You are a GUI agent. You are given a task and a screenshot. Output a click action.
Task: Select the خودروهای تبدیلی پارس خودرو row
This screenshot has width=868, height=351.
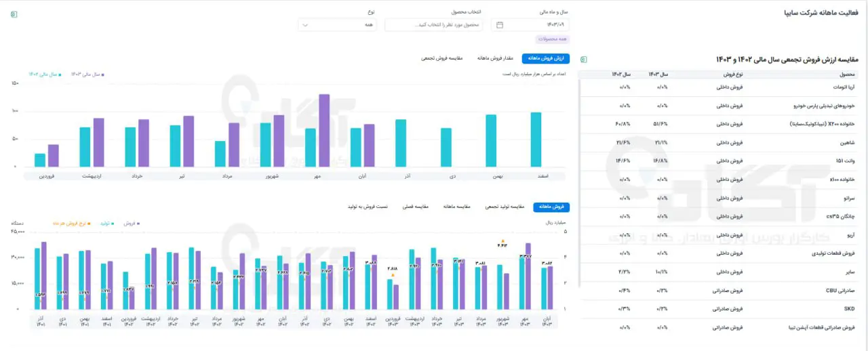(719, 106)
